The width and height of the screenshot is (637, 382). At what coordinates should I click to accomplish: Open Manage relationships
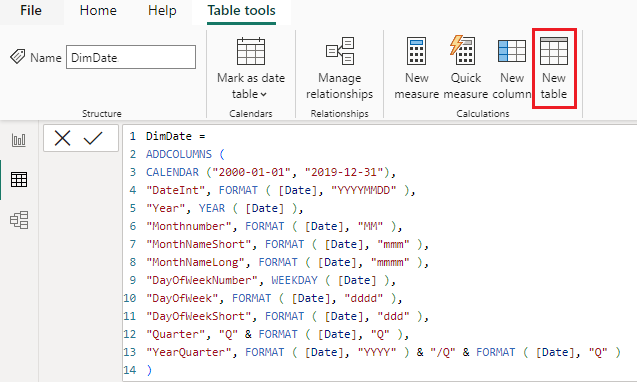340,68
